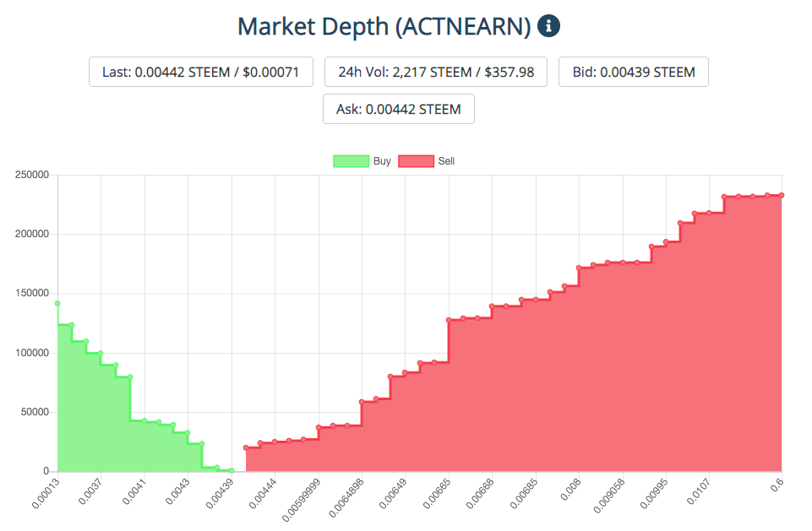Click the first sell data point near 20000
Screen dimensions: 812x531
point(246,447)
